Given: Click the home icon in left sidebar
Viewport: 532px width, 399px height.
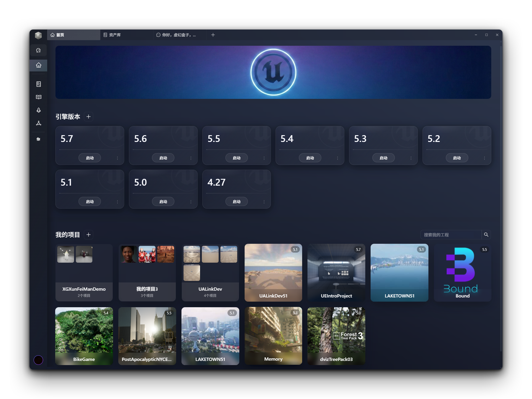Looking at the screenshot, I should 38,65.
